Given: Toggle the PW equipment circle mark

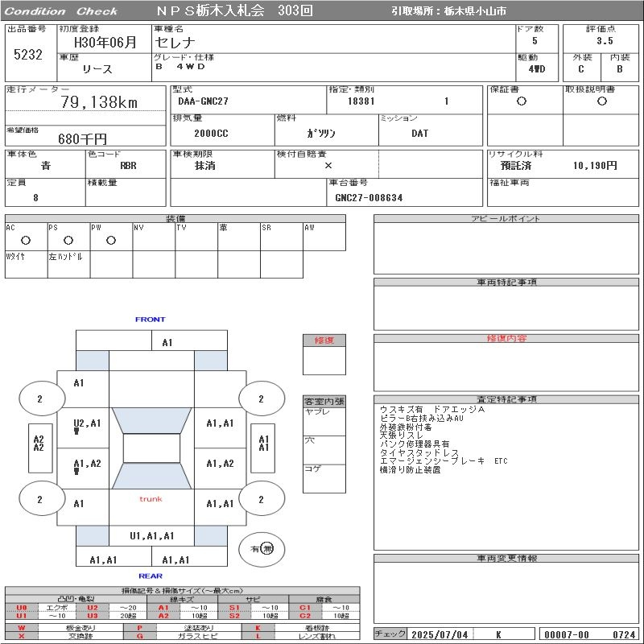Looking at the screenshot, I should 111,240.
